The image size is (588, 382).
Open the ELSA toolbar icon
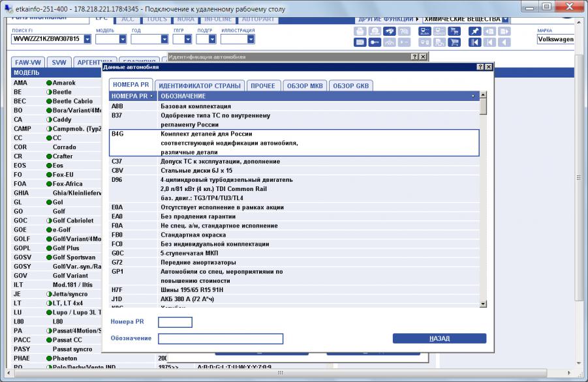[424, 31]
